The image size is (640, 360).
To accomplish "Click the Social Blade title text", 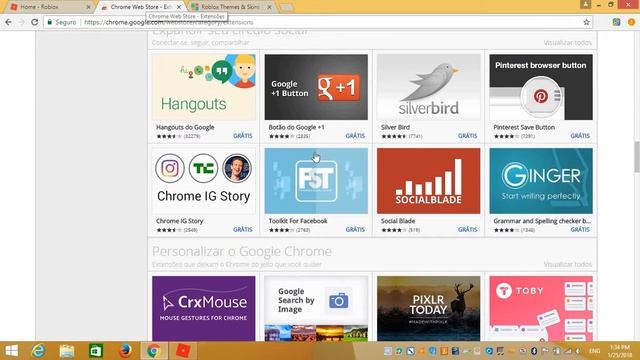I will click(398, 221).
